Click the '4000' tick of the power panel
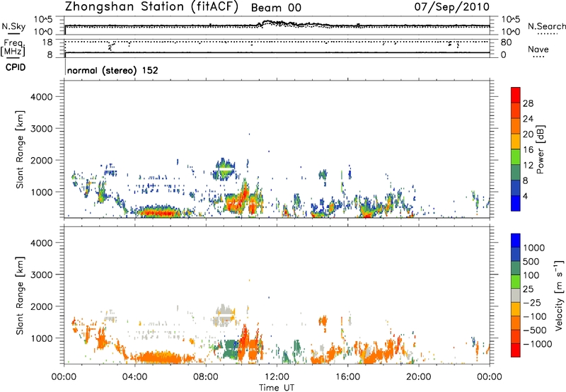566x392 pixels. (x=42, y=97)
